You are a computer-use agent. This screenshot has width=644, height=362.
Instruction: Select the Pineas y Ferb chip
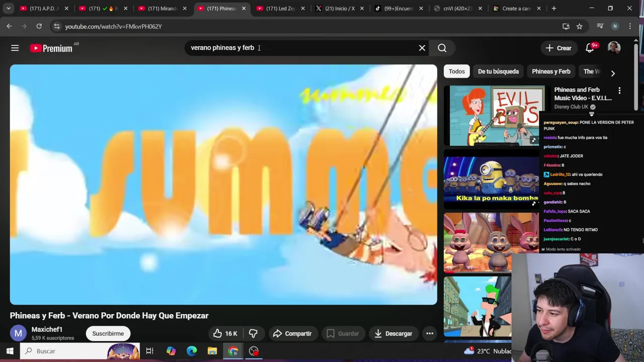click(551, 71)
